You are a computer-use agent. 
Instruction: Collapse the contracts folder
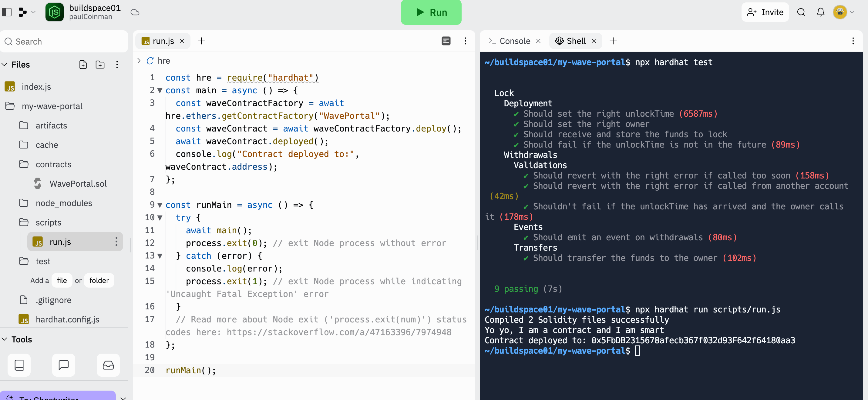[53, 164]
